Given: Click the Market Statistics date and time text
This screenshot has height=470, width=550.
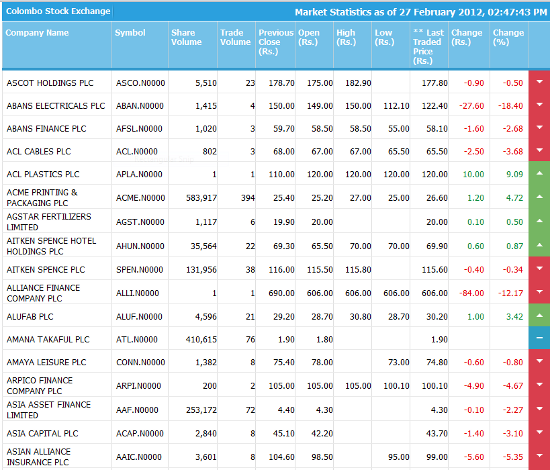Looking at the screenshot, I should pyautogui.click(x=421, y=12).
